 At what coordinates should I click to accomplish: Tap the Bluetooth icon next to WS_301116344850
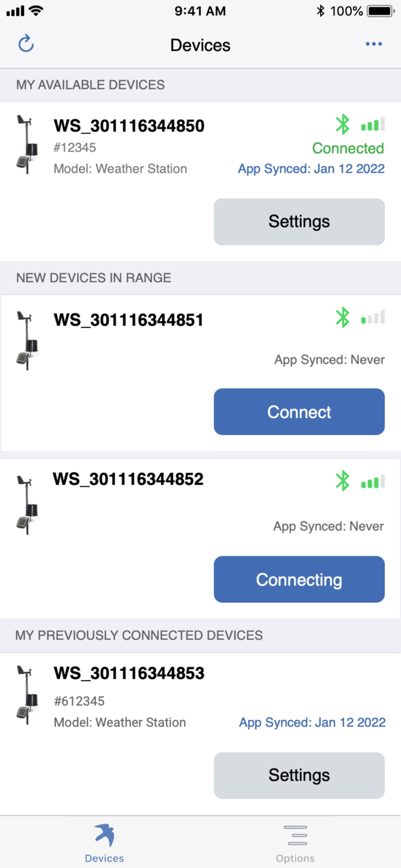[343, 124]
